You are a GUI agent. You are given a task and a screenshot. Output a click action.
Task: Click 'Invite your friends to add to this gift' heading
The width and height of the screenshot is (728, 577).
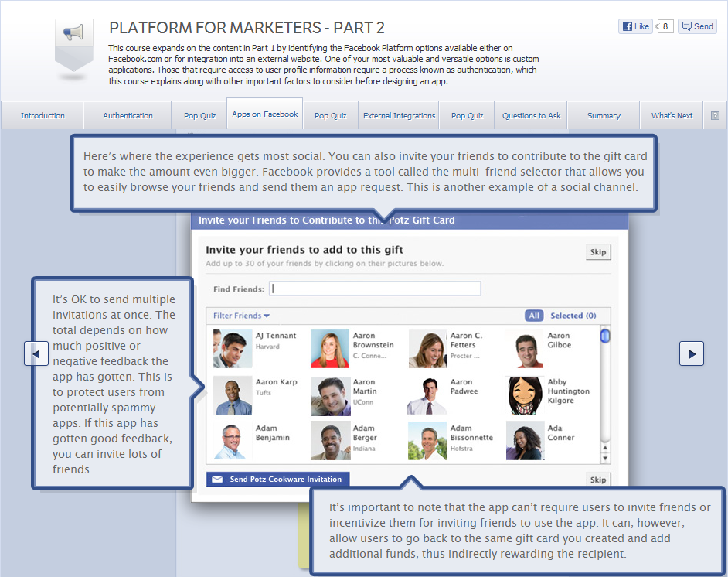tap(304, 250)
